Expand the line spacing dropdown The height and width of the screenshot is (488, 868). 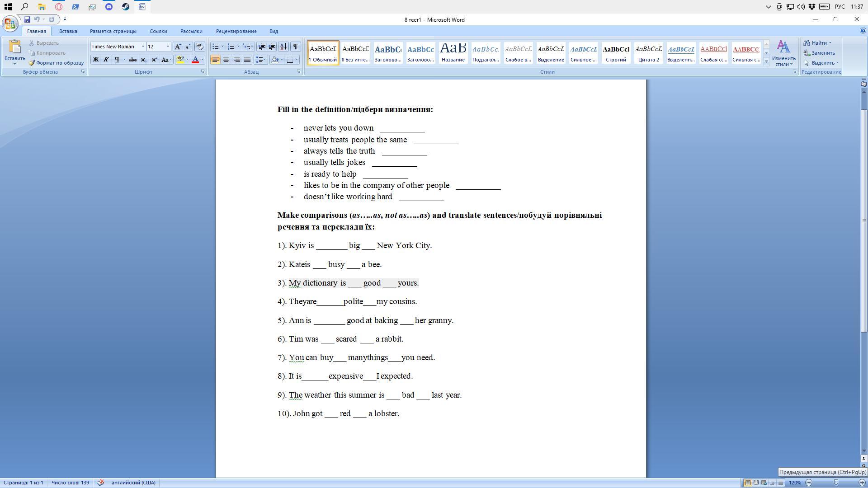265,60
